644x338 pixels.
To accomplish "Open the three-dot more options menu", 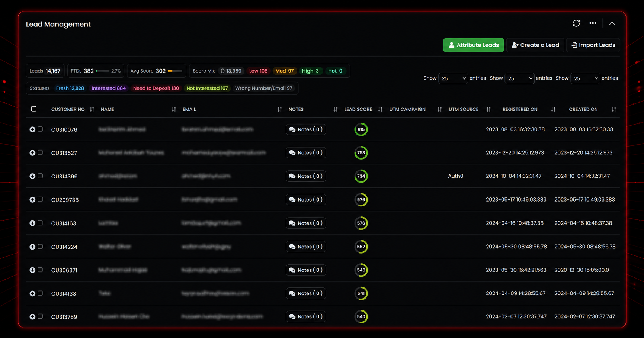I will 593,23.
